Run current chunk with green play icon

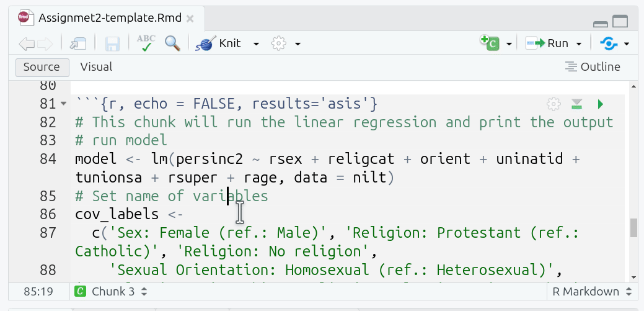pos(601,104)
